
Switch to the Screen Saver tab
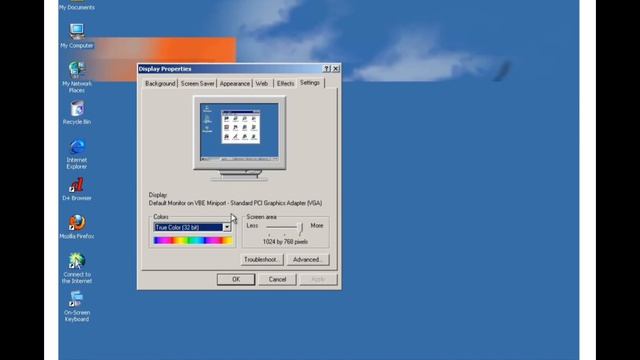click(x=198, y=83)
